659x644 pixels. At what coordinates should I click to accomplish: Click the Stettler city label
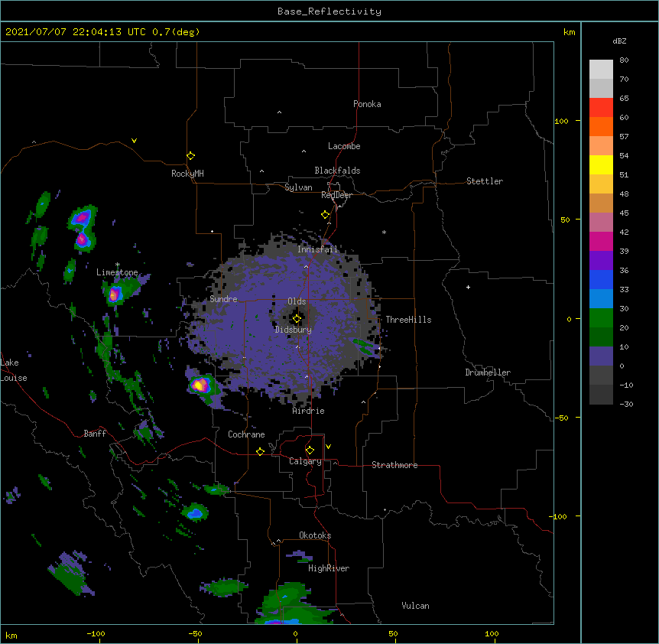point(485,181)
